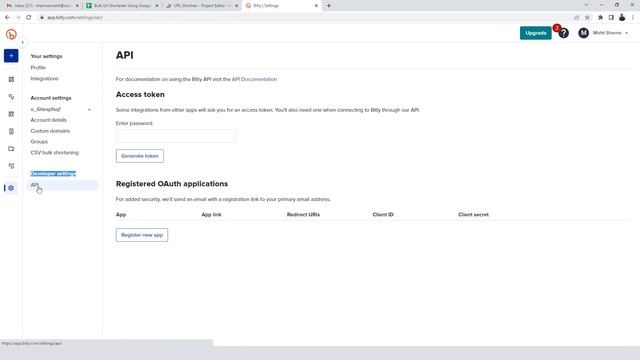Open Groups settings
Viewport: 640px width, 360px height.
click(39, 142)
